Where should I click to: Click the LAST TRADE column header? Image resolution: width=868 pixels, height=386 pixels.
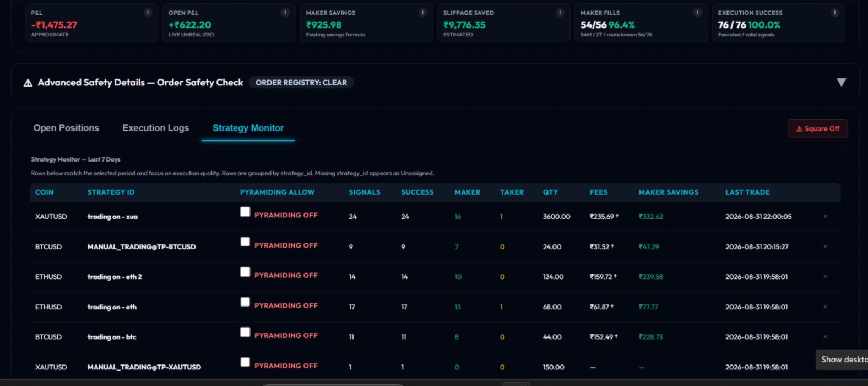(x=747, y=192)
